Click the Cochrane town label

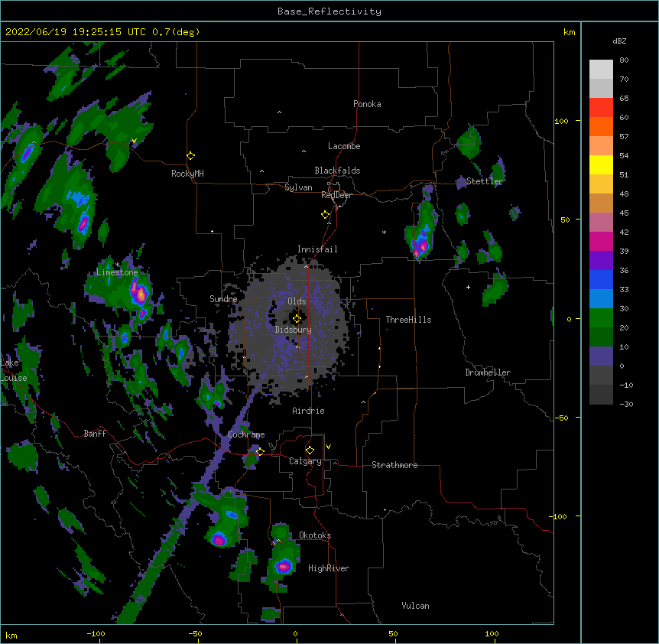(x=247, y=434)
